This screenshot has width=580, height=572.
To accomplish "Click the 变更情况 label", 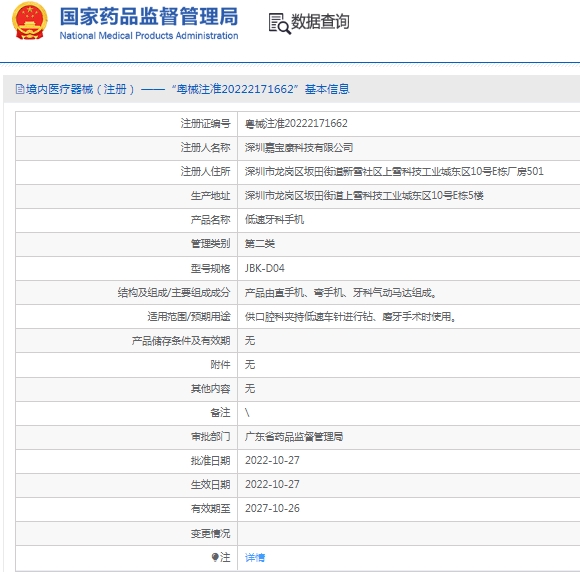I will [210, 533].
